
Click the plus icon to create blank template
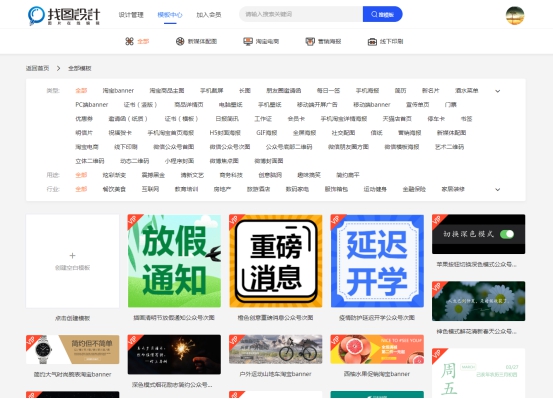coord(72,255)
